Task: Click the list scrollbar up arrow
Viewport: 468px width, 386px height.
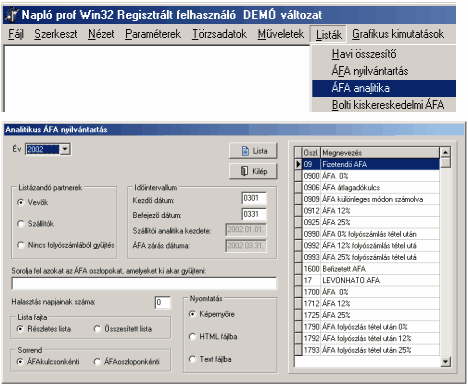Action: point(445,152)
